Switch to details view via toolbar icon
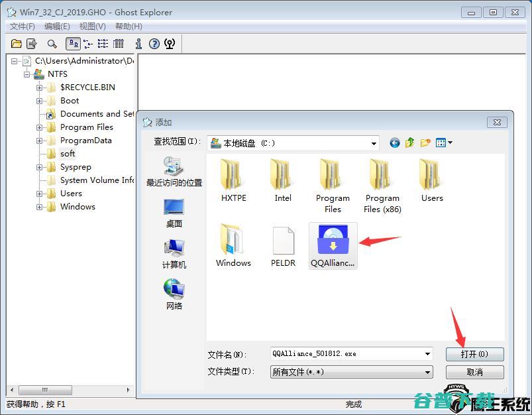The image size is (532, 415). 119,44
